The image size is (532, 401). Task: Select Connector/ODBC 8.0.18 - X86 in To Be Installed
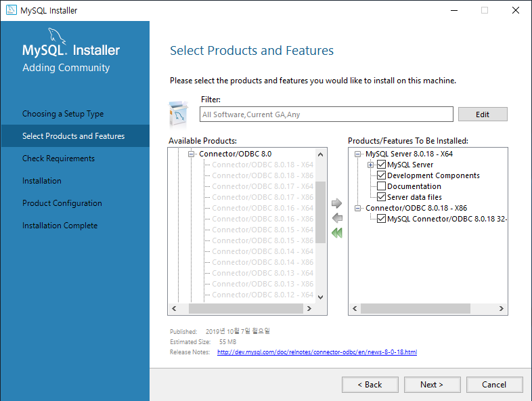pos(416,208)
